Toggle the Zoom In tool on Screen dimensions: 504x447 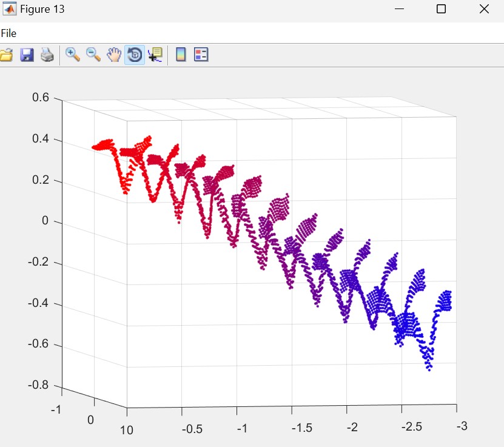tap(73, 55)
